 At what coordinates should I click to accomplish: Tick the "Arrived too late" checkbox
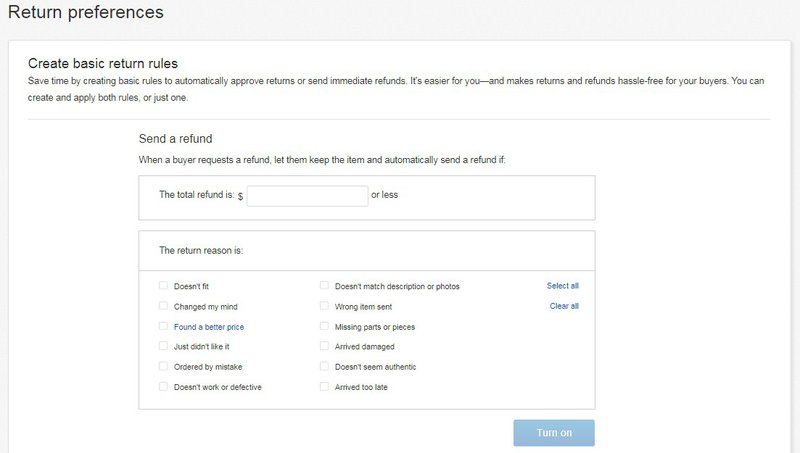coord(324,387)
